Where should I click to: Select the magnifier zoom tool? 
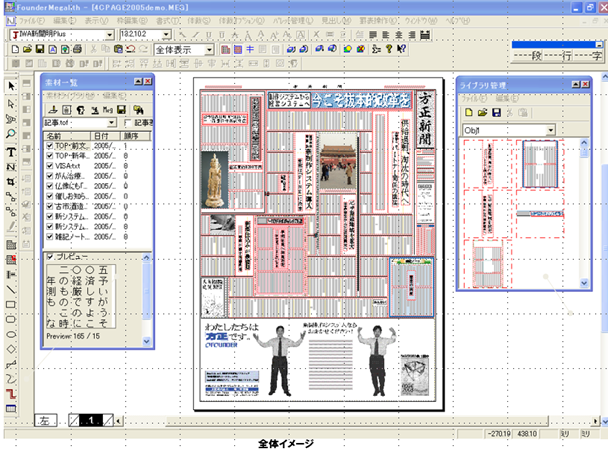(11, 134)
